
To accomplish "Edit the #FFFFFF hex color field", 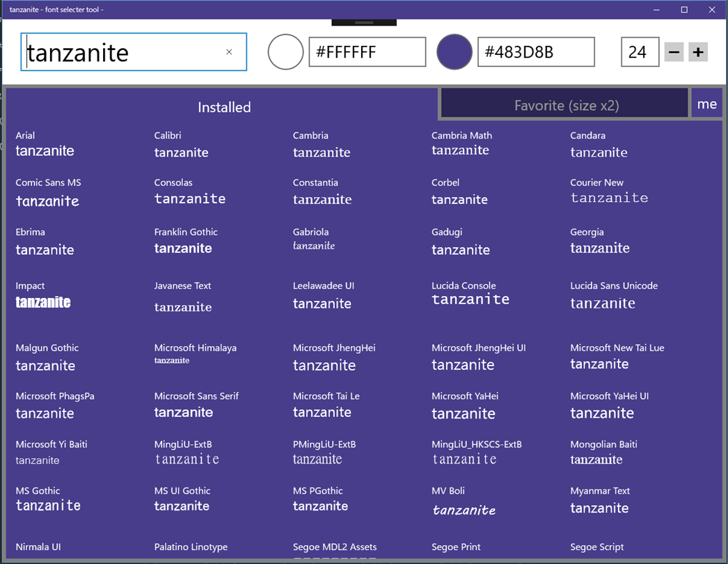I will (367, 52).
